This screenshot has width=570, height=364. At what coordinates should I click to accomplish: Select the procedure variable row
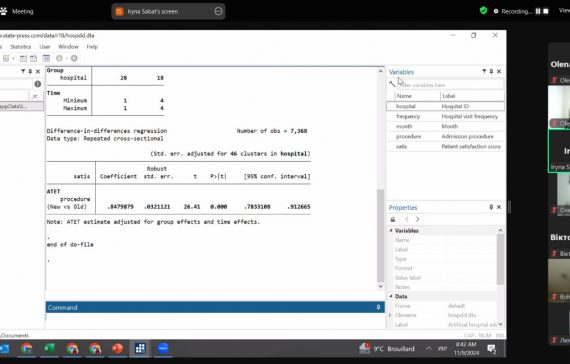[x=445, y=136]
